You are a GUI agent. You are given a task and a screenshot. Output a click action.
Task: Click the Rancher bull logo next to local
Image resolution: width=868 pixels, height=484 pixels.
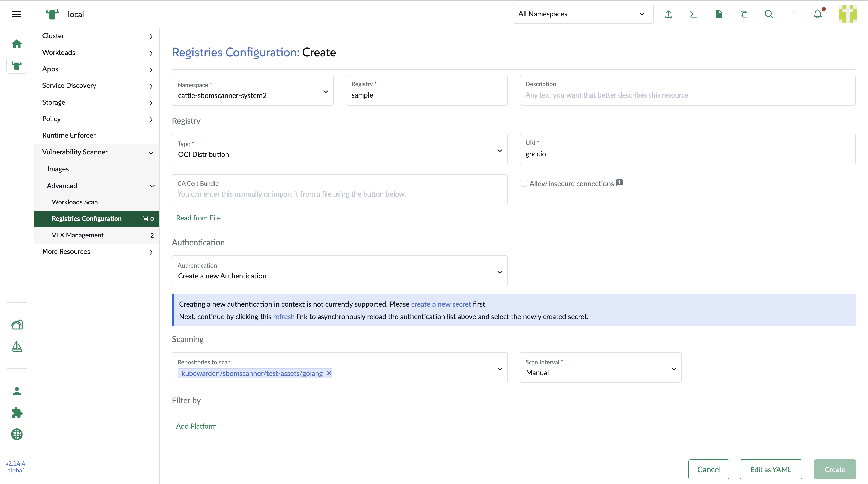[x=52, y=14]
